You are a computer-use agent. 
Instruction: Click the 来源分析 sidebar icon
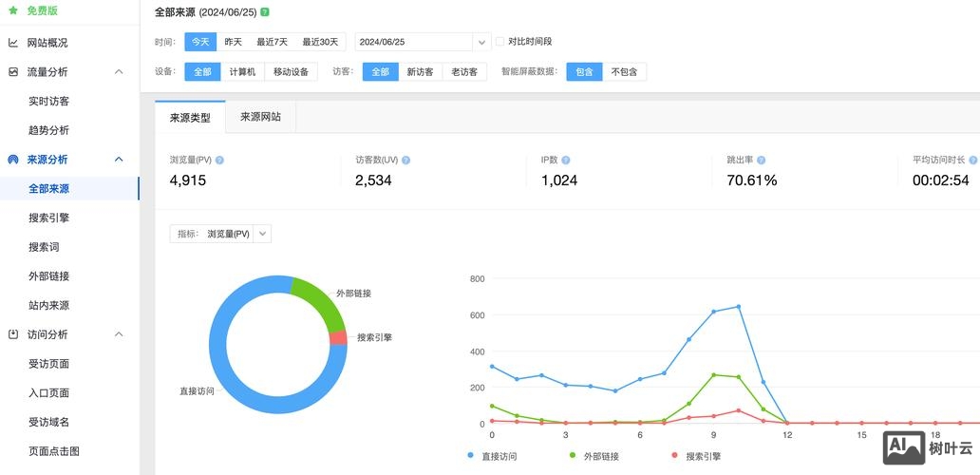[13, 160]
